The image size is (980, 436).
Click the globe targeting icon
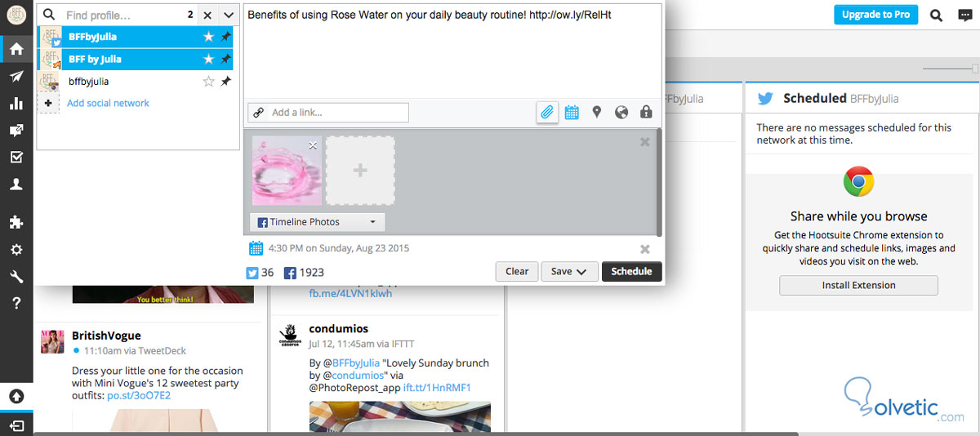pyautogui.click(x=621, y=112)
